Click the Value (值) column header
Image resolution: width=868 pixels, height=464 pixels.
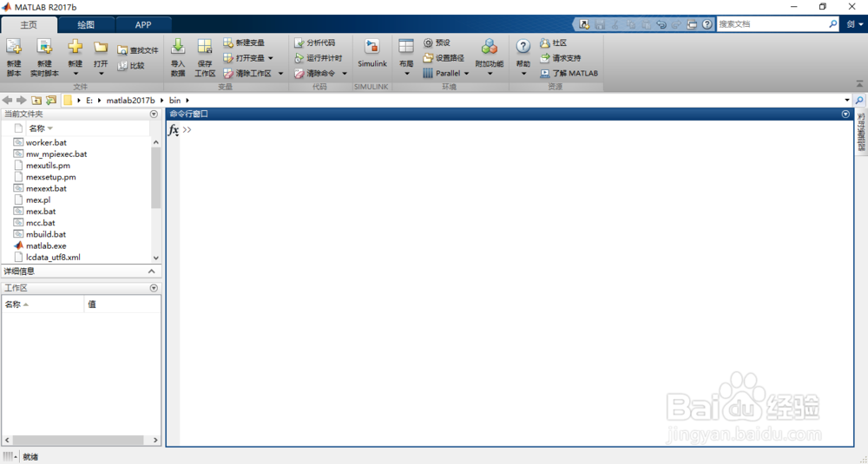(x=92, y=304)
